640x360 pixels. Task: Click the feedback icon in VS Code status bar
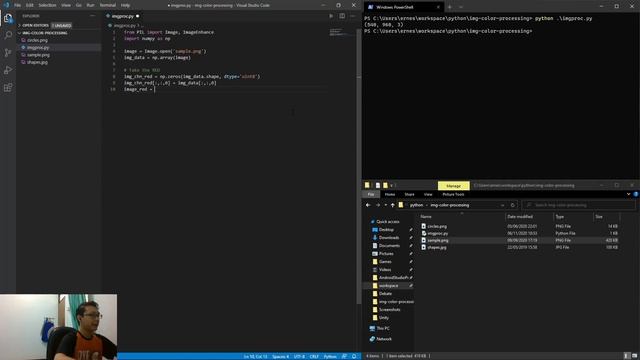(344, 356)
